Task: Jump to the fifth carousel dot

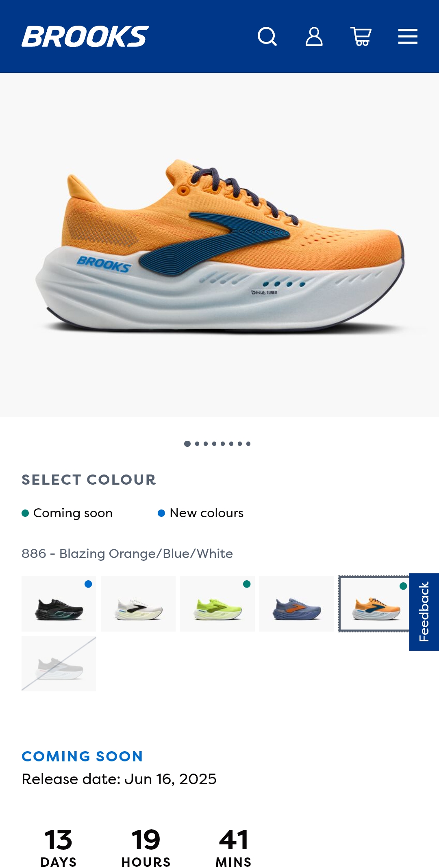Action: tap(223, 444)
